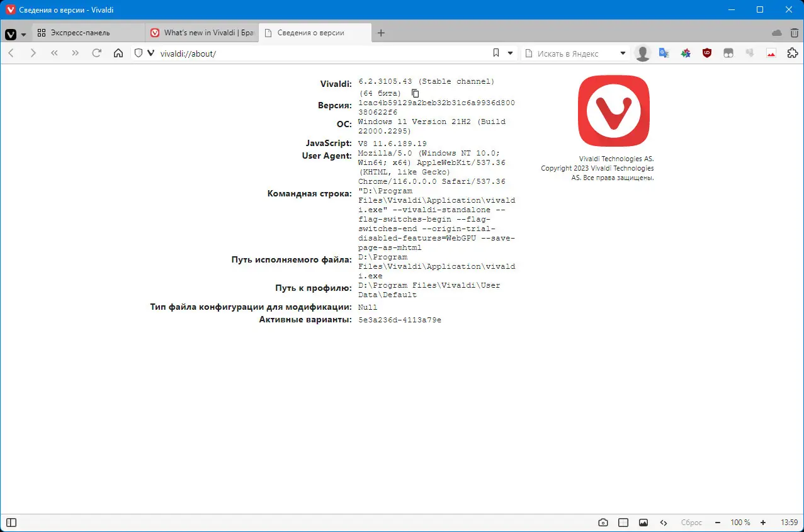Switch to the Экспресс-панель tab
Viewport: 804px width, 532px height.
(x=88, y=33)
